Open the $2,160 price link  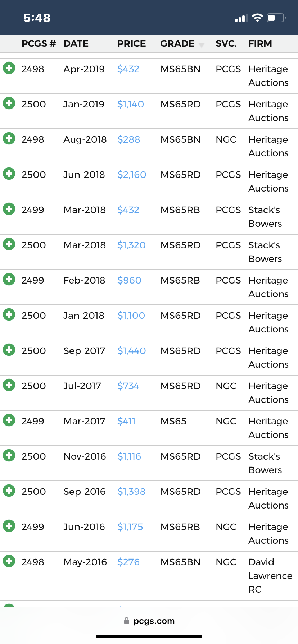coord(132,175)
